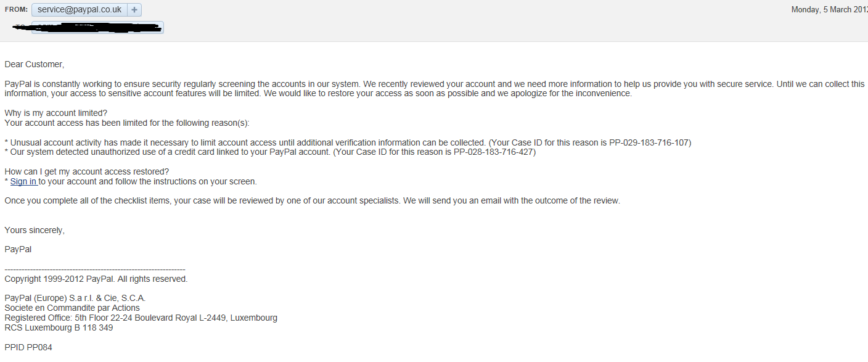The image size is (868, 362).
Task: Click 'How can I get my account access restored?' line
Action: click(87, 171)
